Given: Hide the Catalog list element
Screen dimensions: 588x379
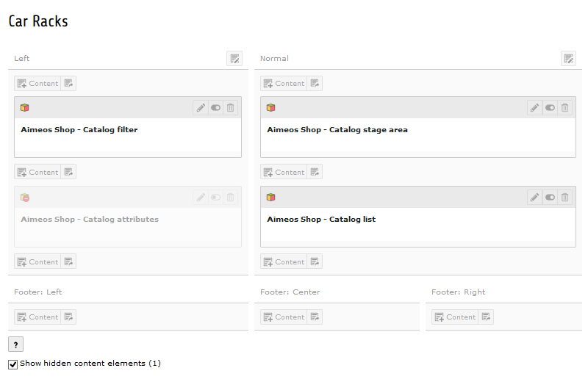Looking at the screenshot, I should (x=550, y=197).
